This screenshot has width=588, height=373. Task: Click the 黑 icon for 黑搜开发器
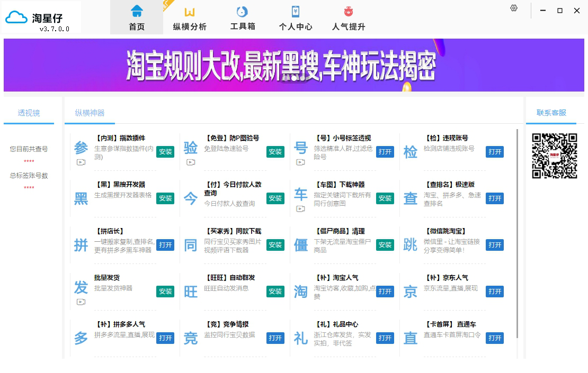tap(81, 198)
